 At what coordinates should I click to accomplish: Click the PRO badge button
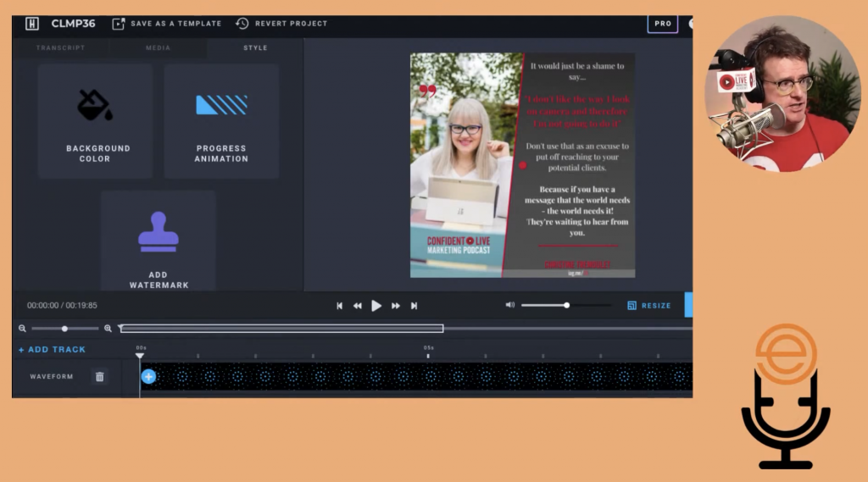(x=663, y=23)
